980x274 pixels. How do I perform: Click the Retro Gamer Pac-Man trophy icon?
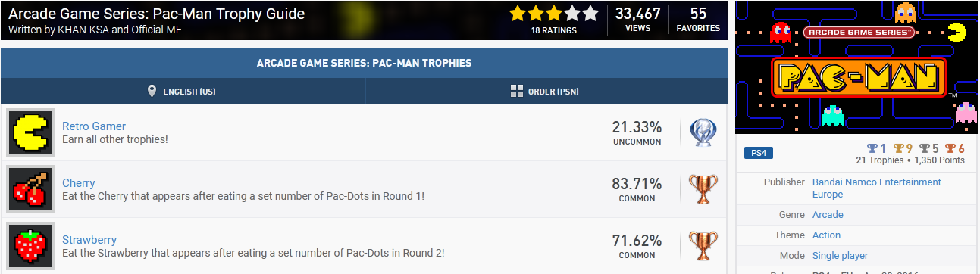[x=30, y=132]
